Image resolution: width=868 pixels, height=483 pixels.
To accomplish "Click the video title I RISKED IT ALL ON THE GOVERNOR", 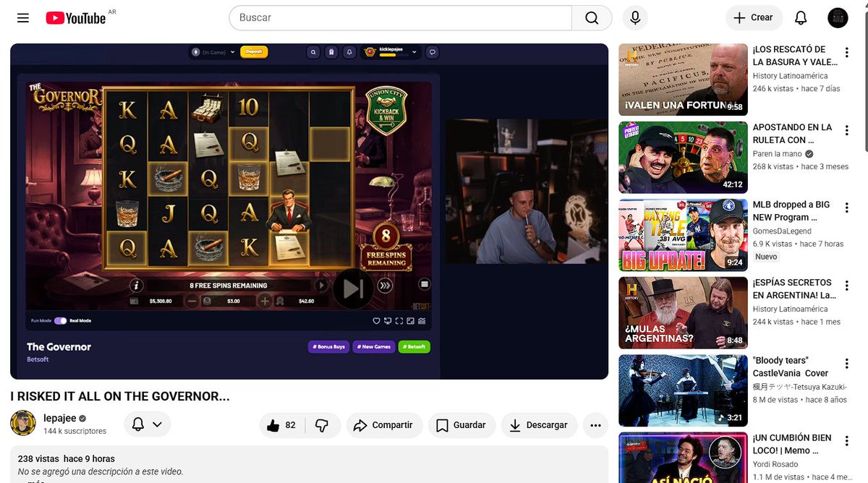I will (120, 396).
